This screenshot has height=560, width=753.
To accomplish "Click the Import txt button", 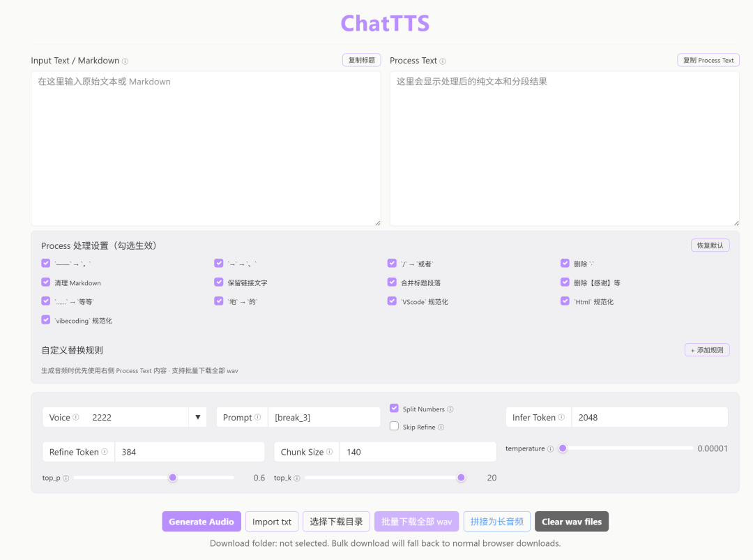I will 272,522.
